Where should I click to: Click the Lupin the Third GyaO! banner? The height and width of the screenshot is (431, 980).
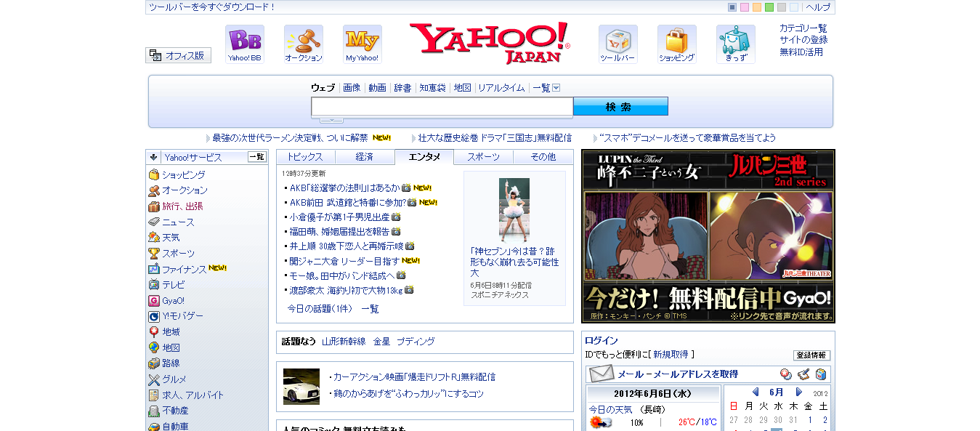coord(708,236)
